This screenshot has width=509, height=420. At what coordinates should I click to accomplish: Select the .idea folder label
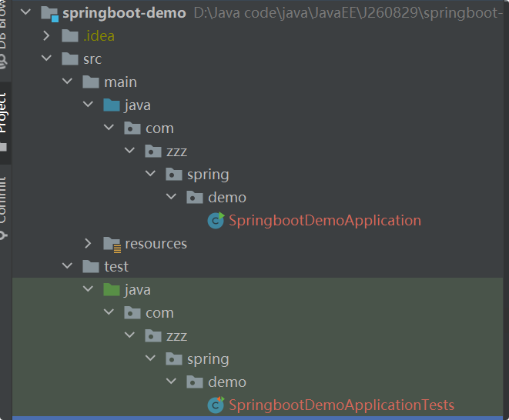99,35
